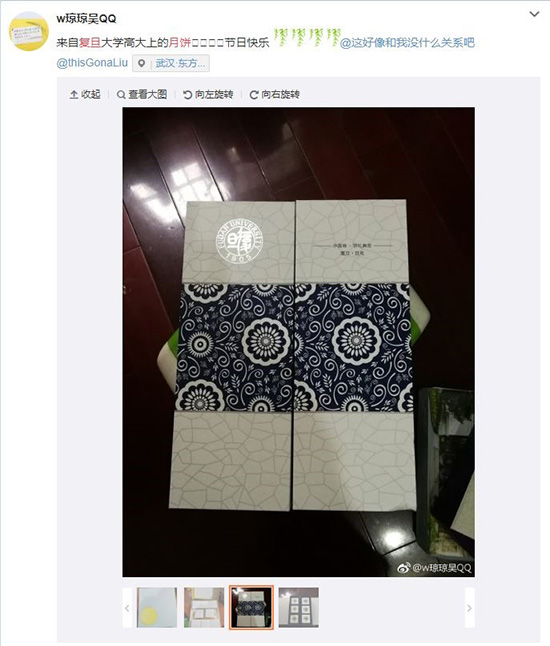
Task: Open the @thisGonaLiu mention link
Action: coord(92,63)
